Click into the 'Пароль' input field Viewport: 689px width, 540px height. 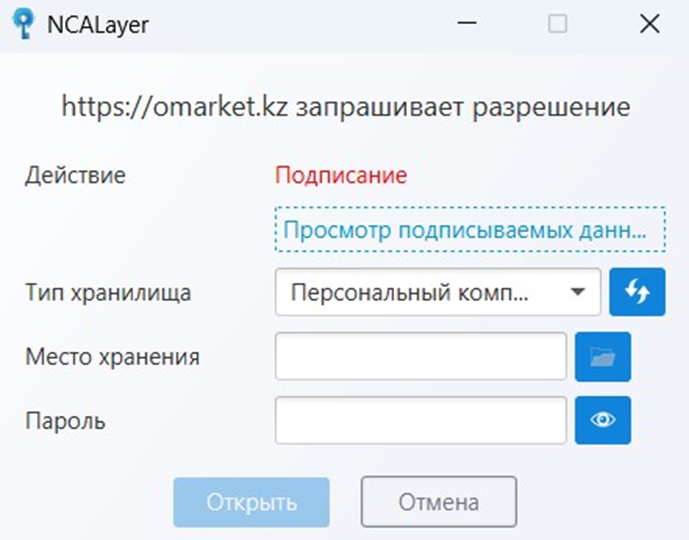[420, 420]
